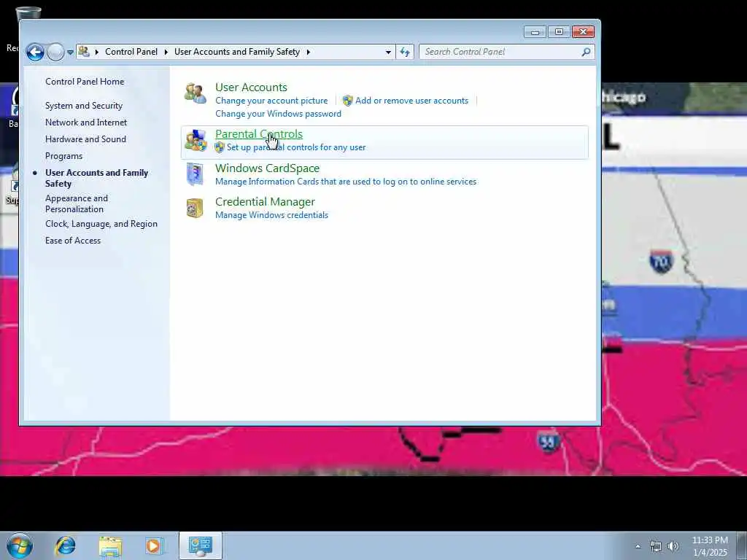747x560 pixels.
Task: Open Parental Controls heading link
Action: [259, 134]
